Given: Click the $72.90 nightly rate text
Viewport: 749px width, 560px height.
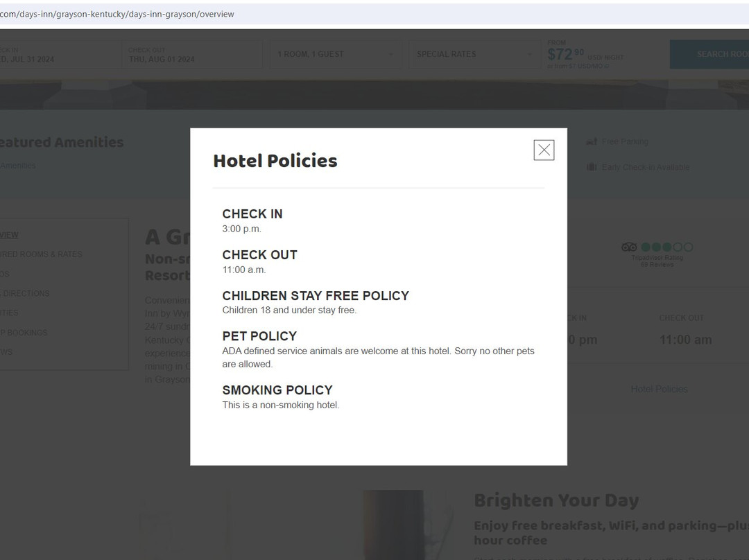Looking at the screenshot, I should tap(567, 51).
